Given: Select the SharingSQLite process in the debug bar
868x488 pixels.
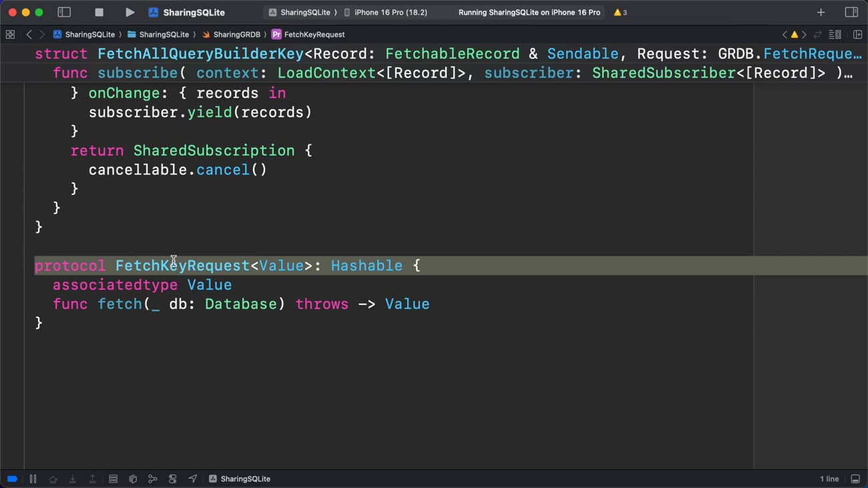Looking at the screenshot, I should pos(240,479).
